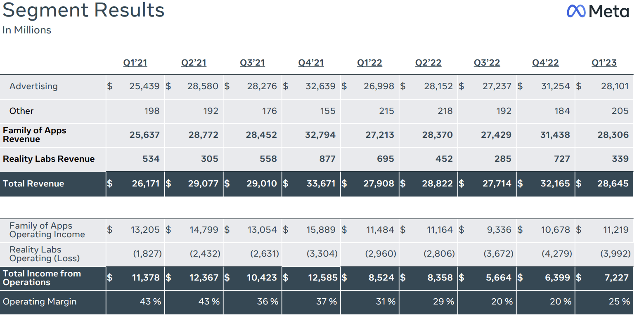Image resolution: width=644 pixels, height=321 pixels.
Task: Click the Q1'22 column header
Action: point(369,63)
